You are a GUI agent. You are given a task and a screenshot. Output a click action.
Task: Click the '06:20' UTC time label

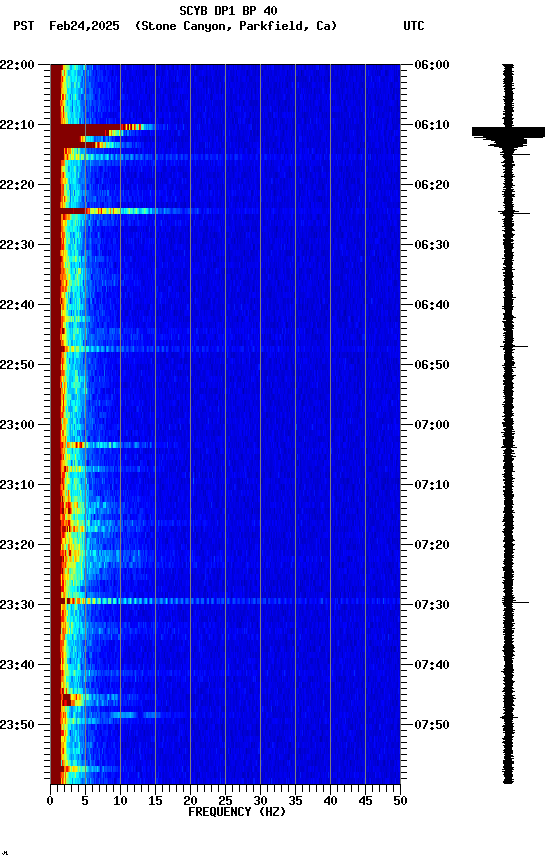(432, 185)
